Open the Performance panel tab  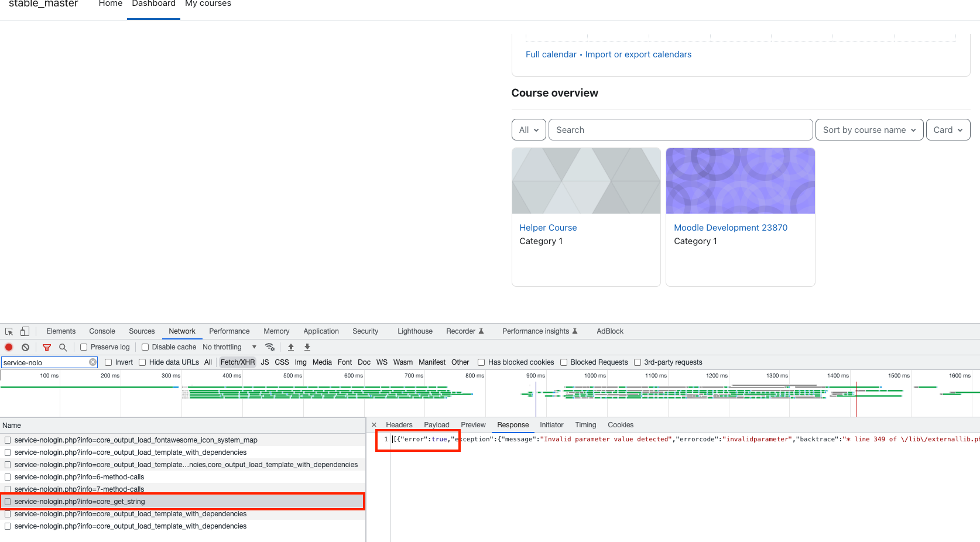pyautogui.click(x=229, y=331)
